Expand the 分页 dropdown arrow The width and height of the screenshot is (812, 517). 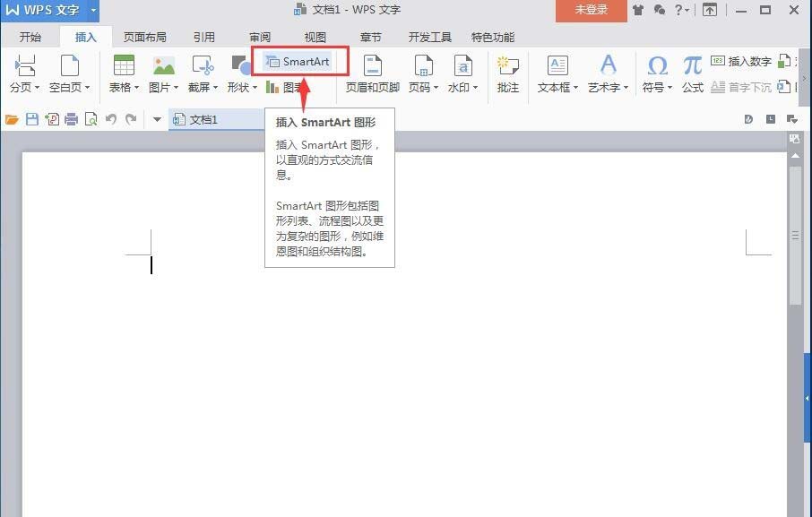(37, 88)
